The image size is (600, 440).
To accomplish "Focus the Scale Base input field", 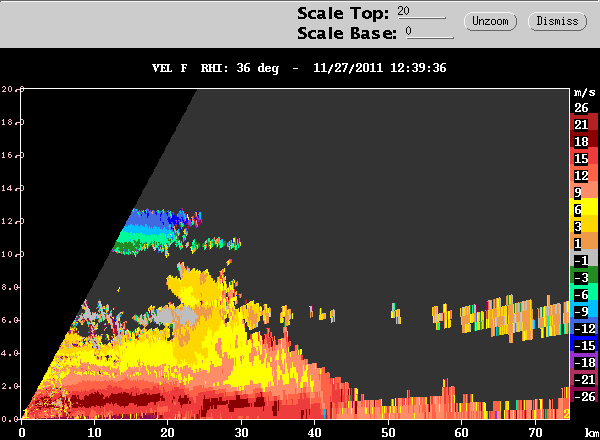I will (x=429, y=32).
